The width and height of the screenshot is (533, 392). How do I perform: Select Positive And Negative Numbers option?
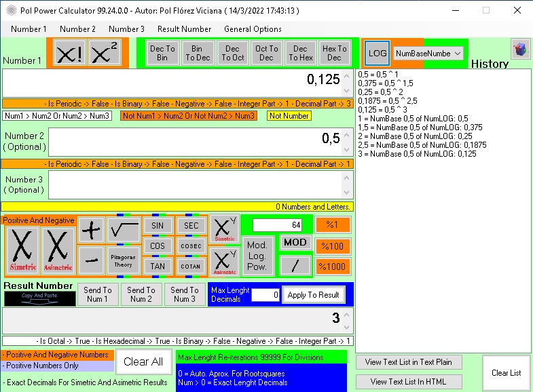[58, 355]
